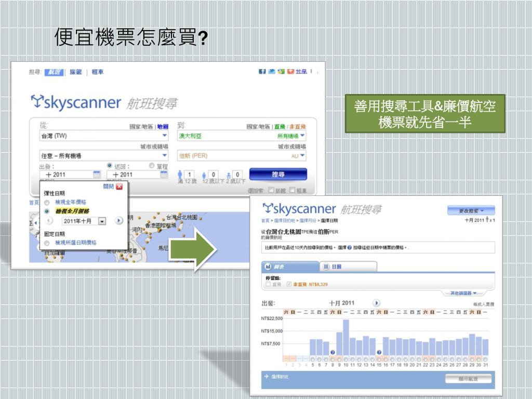Open the 2011年十月 month dropdown

pos(84,221)
